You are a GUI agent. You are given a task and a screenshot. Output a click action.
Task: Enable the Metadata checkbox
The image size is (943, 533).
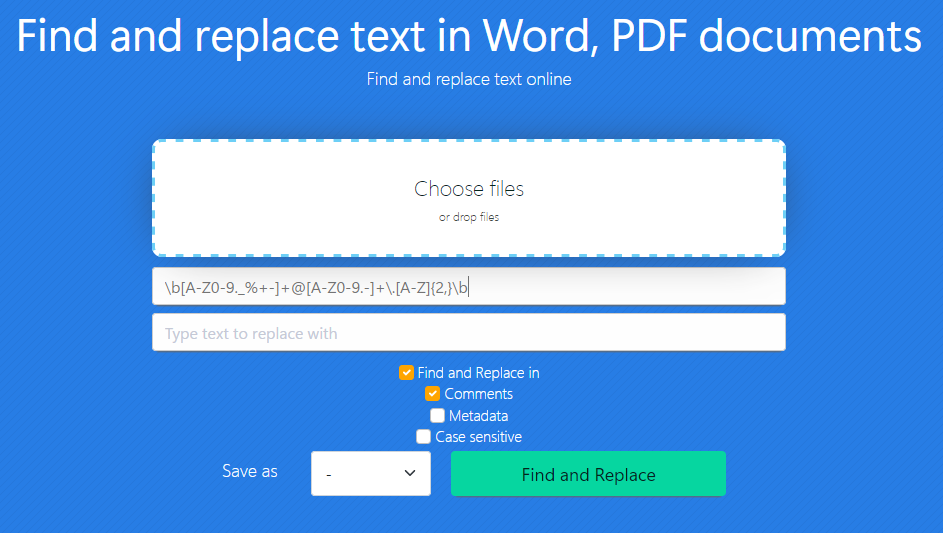coord(437,416)
